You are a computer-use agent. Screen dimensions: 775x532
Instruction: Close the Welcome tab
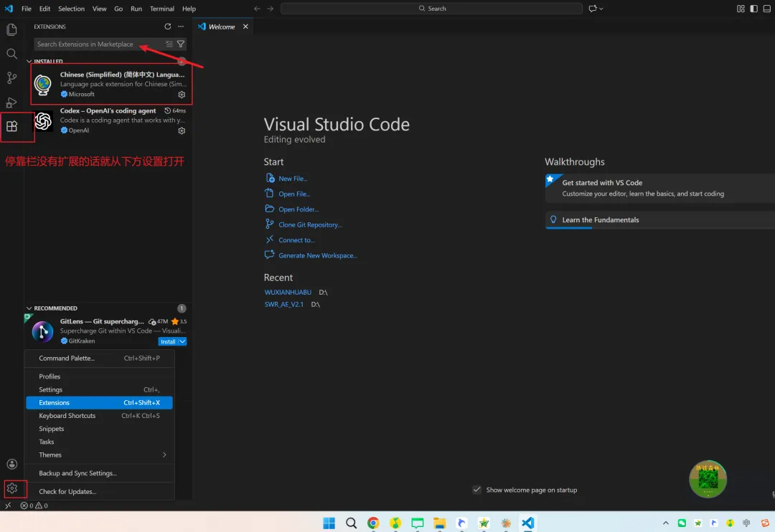pyautogui.click(x=245, y=27)
